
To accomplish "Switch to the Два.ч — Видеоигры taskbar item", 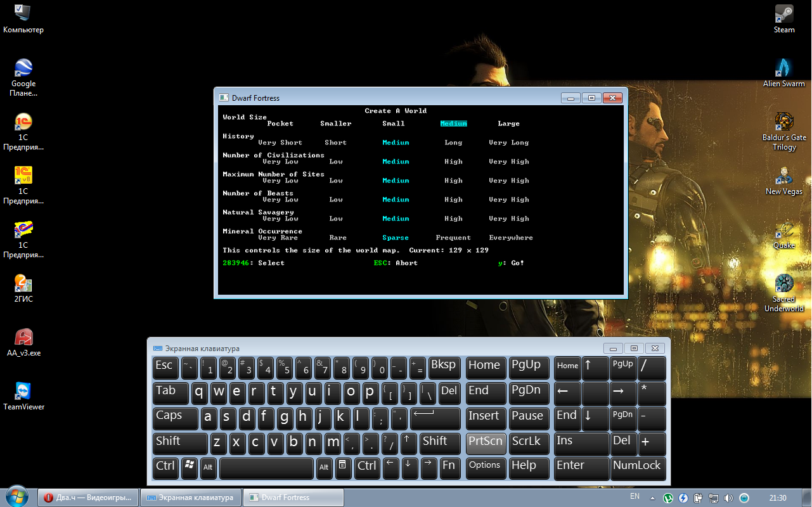I will [x=87, y=497].
